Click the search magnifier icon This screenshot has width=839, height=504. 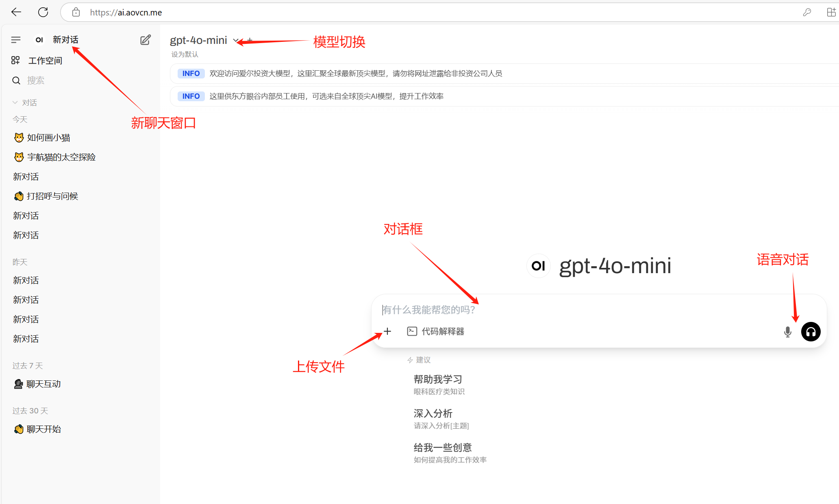tap(16, 80)
